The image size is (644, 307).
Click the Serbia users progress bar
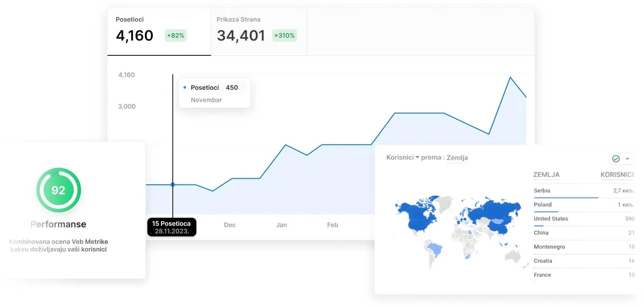tap(566, 197)
